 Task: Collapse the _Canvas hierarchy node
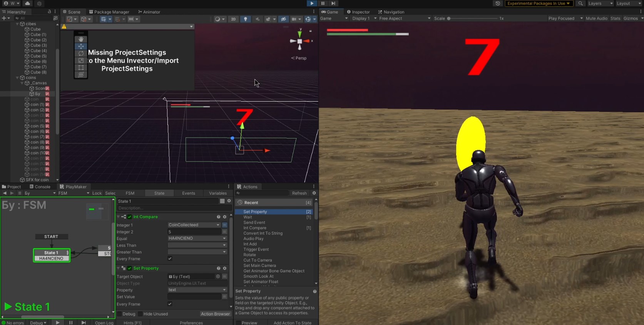tap(22, 83)
